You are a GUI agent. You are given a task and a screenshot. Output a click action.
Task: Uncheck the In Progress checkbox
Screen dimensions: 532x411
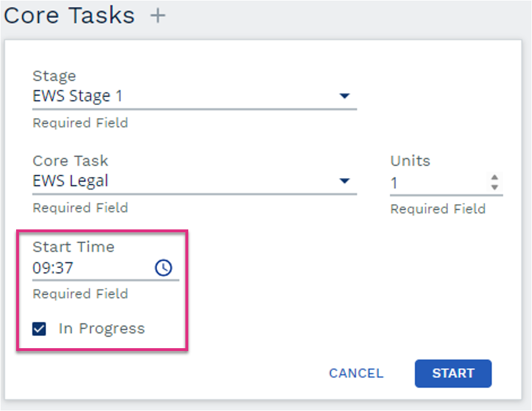(x=39, y=329)
